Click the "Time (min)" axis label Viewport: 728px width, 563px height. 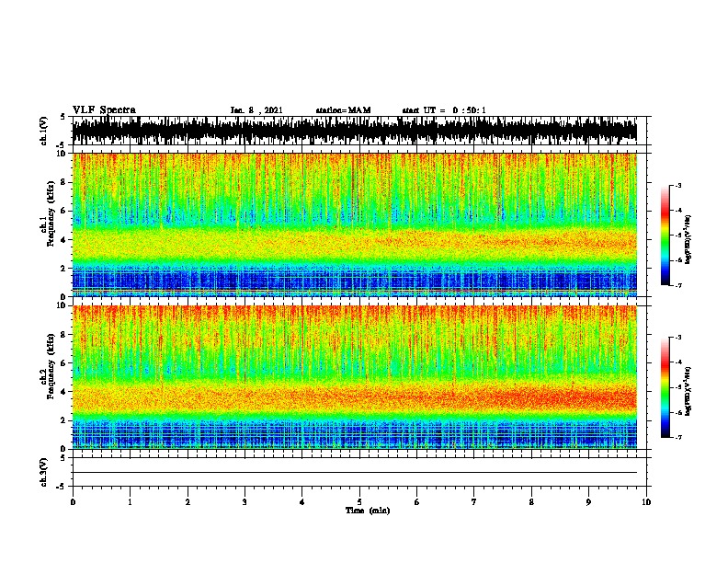click(368, 511)
